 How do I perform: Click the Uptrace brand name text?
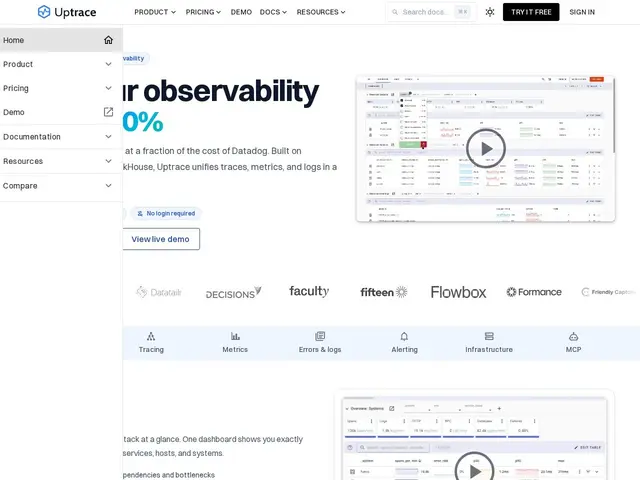pos(75,12)
